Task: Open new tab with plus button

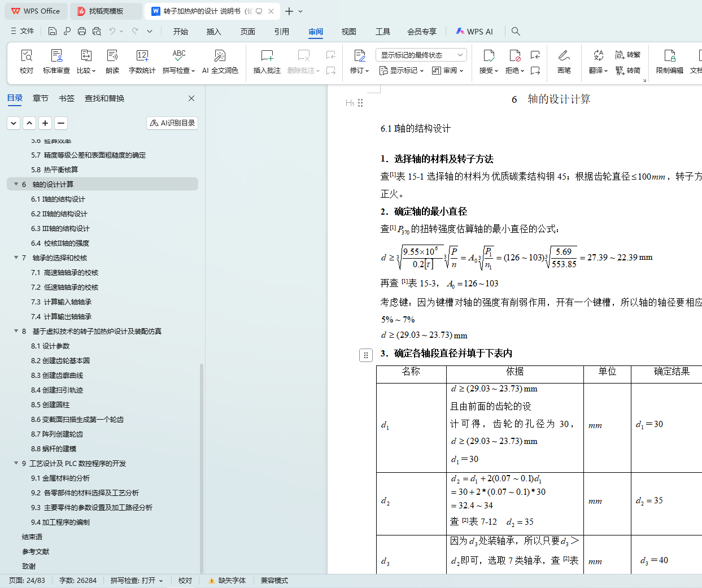Action: pyautogui.click(x=289, y=11)
